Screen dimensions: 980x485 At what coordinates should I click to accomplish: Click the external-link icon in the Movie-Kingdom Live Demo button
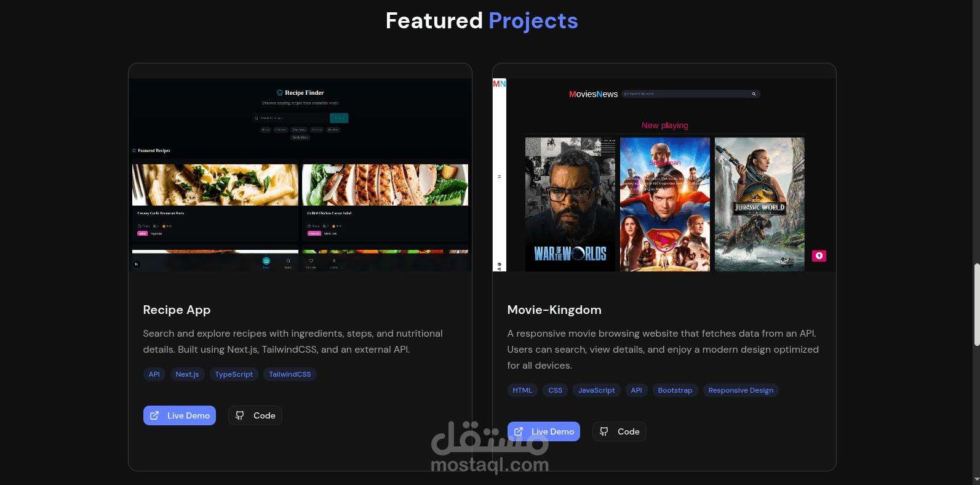(x=519, y=431)
